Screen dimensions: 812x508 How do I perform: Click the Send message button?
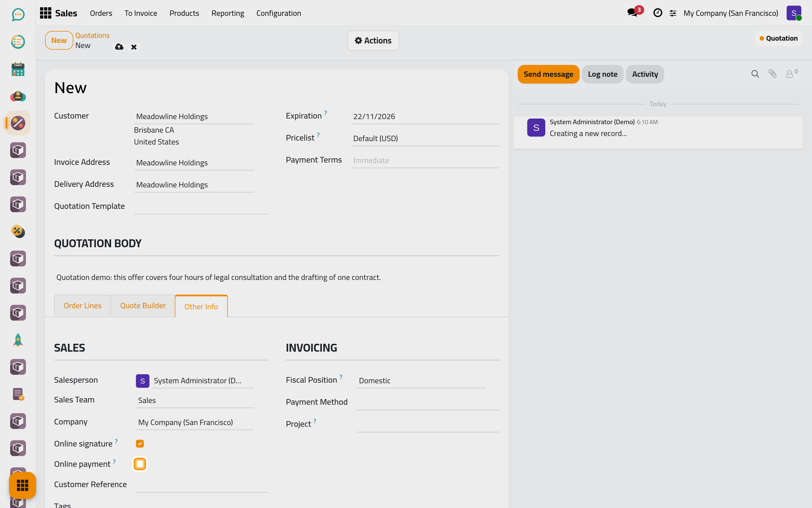pos(549,74)
